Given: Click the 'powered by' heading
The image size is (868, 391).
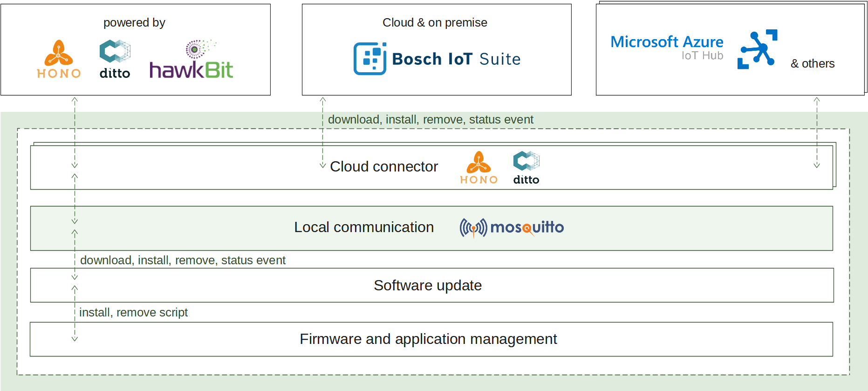Looking at the screenshot, I should [134, 22].
